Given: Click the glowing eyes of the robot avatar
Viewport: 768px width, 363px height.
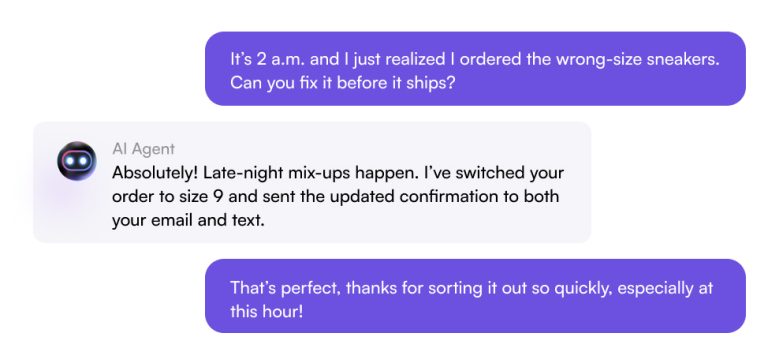Looking at the screenshot, I should coord(77,161).
